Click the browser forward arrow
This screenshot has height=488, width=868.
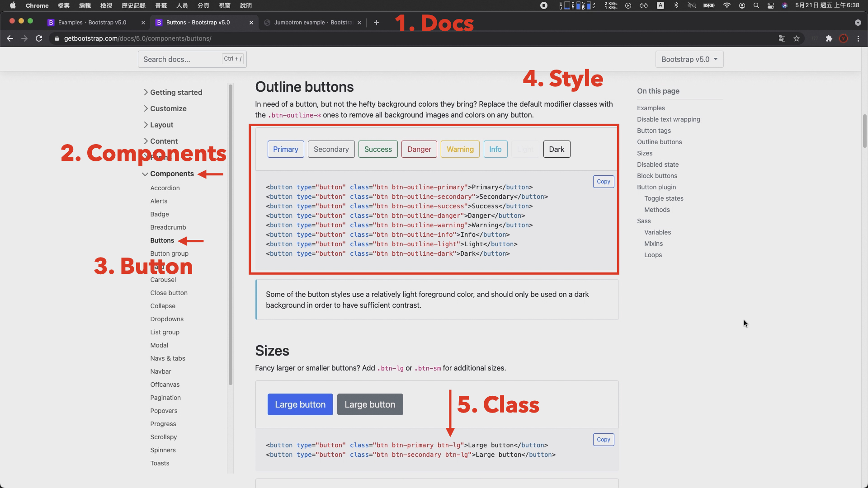[x=24, y=38]
